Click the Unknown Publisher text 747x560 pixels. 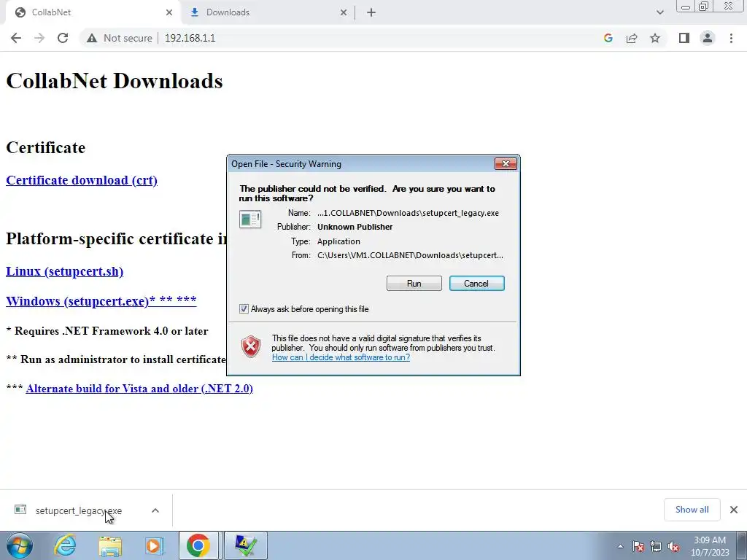pyautogui.click(x=355, y=227)
